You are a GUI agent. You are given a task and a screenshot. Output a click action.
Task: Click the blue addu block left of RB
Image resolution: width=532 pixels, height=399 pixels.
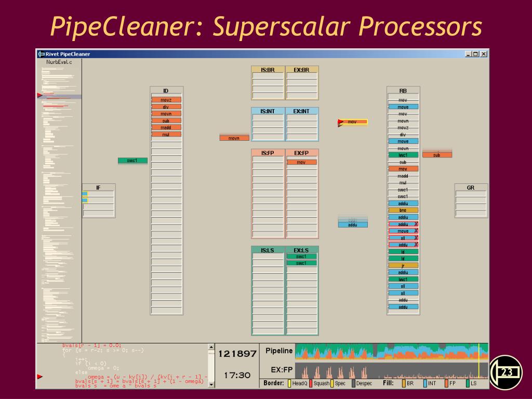point(353,224)
